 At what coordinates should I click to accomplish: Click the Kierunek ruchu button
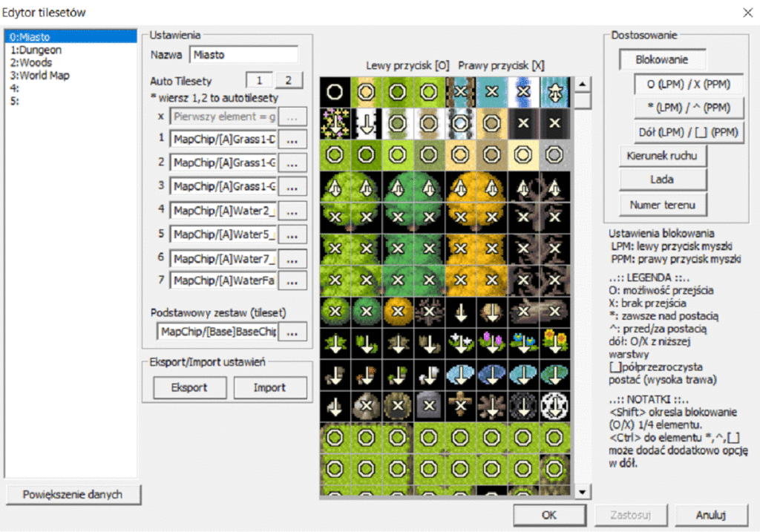663,156
